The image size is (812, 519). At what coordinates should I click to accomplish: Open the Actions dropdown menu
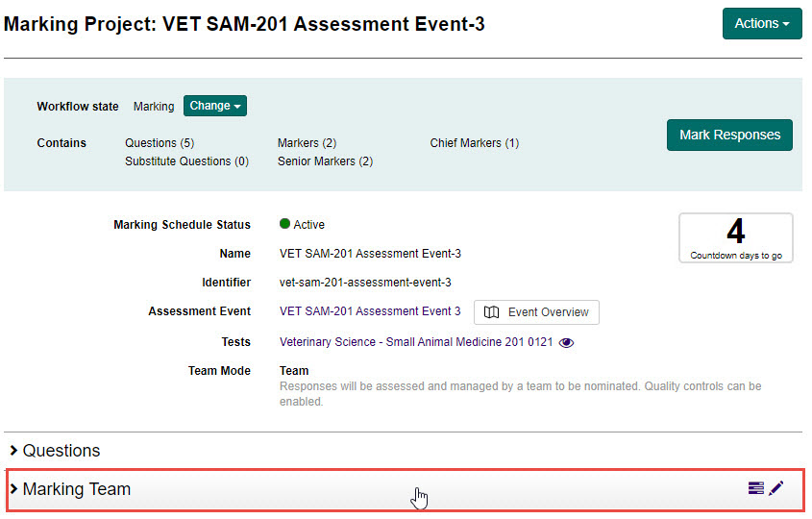click(x=761, y=24)
